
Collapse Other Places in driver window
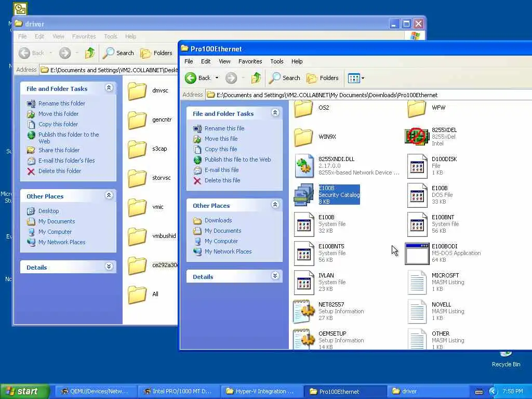[109, 195]
